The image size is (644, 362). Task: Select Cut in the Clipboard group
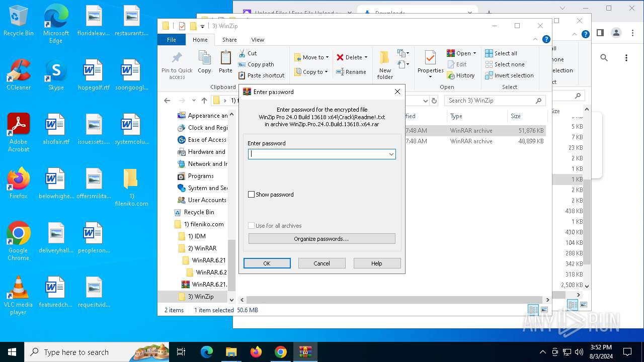coord(247,53)
